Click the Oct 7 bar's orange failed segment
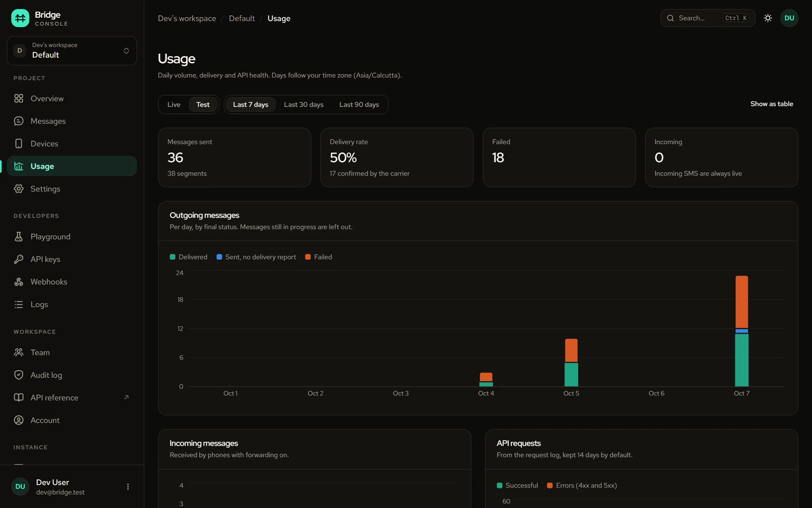The height and width of the screenshot is (508, 812). pos(742,302)
